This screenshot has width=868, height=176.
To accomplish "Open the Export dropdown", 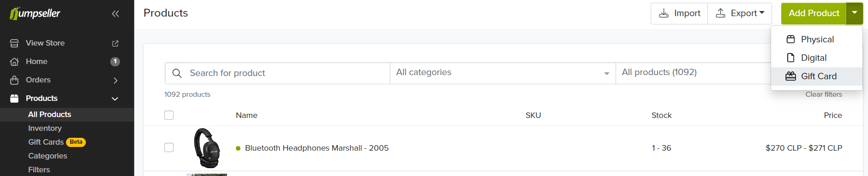I will tap(740, 13).
